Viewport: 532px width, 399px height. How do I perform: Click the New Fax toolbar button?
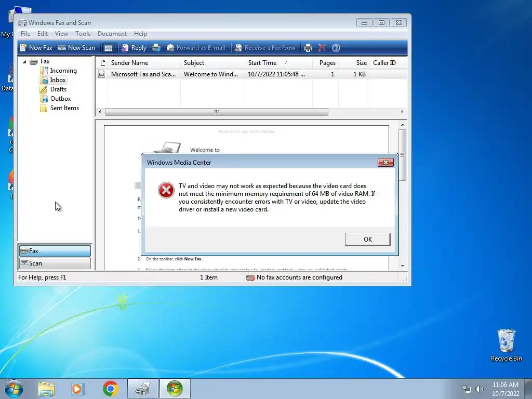tap(36, 48)
